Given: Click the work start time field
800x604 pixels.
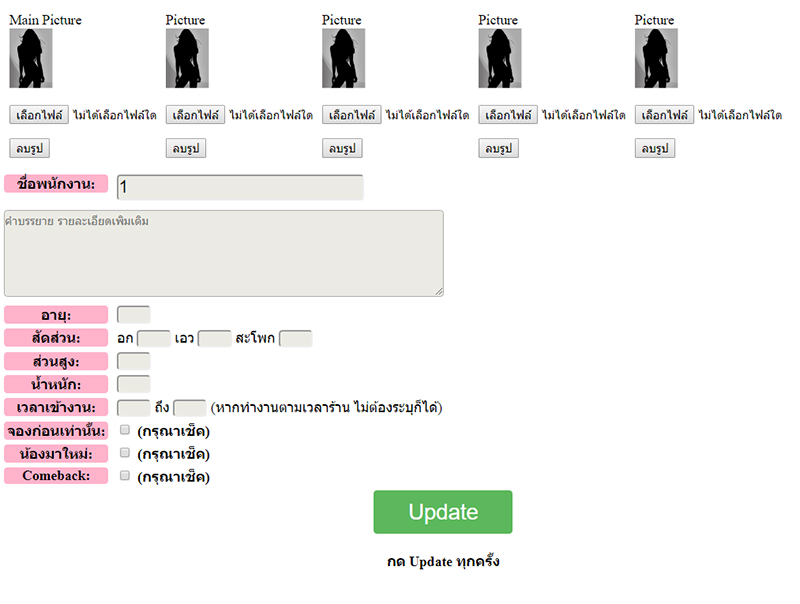Looking at the screenshot, I should coord(134,408).
